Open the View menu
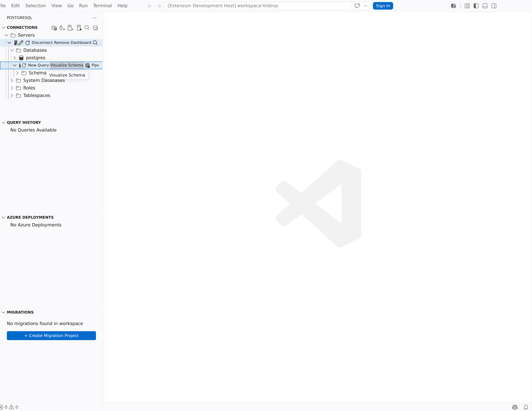Image resolution: width=532 pixels, height=411 pixels. click(57, 6)
